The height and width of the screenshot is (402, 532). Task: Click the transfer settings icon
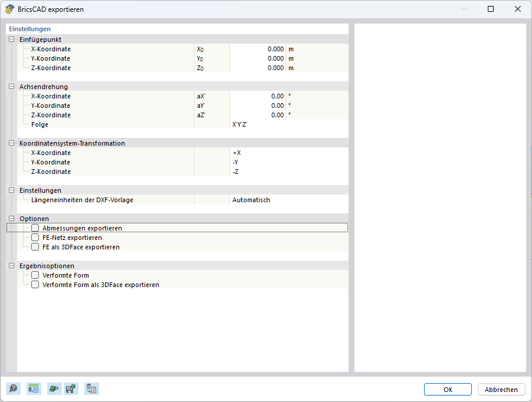[91, 388]
